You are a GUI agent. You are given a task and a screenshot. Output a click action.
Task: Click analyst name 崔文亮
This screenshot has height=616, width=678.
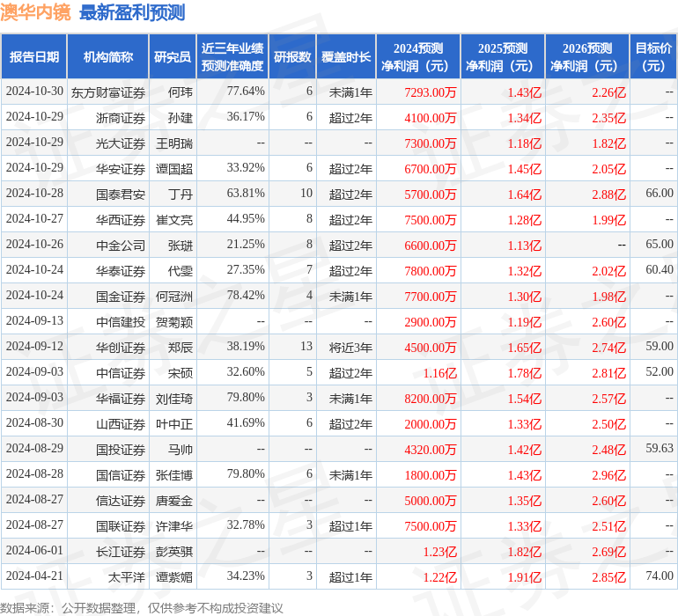pos(174,220)
